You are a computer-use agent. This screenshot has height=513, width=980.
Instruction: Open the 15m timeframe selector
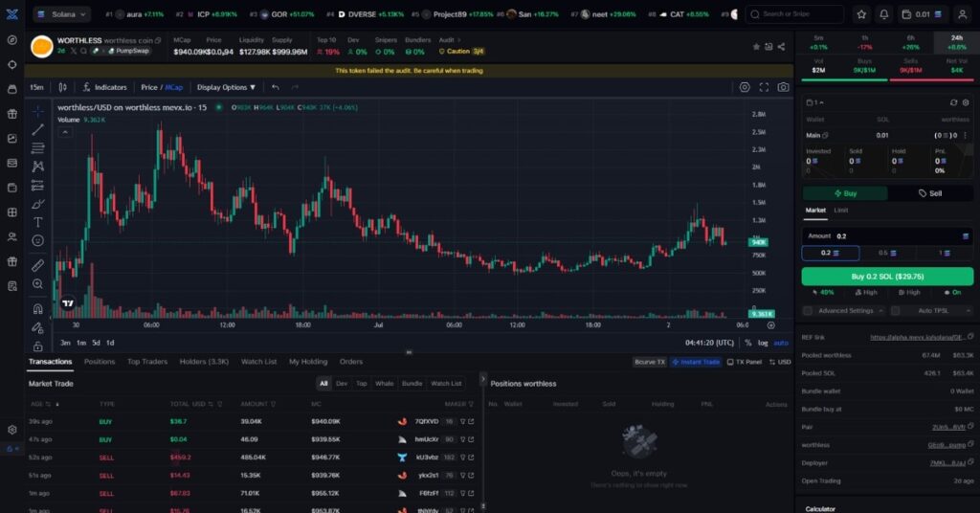click(37, 87)
